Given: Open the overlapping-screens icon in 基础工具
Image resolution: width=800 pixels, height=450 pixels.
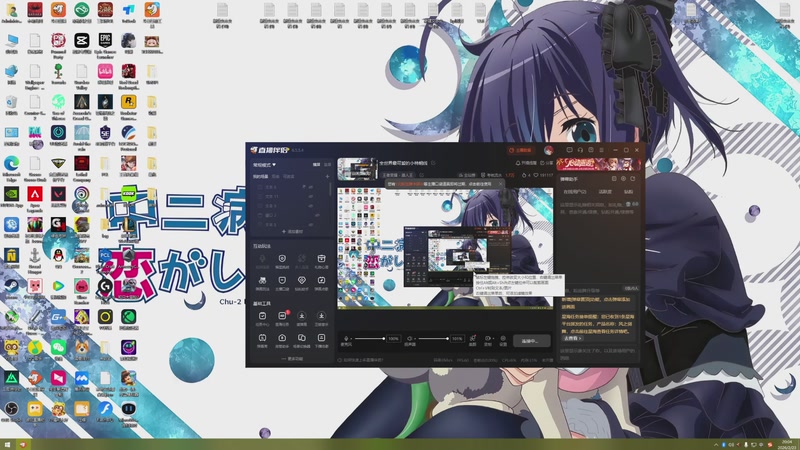Looking at the screenshot, I should [302, 340].
